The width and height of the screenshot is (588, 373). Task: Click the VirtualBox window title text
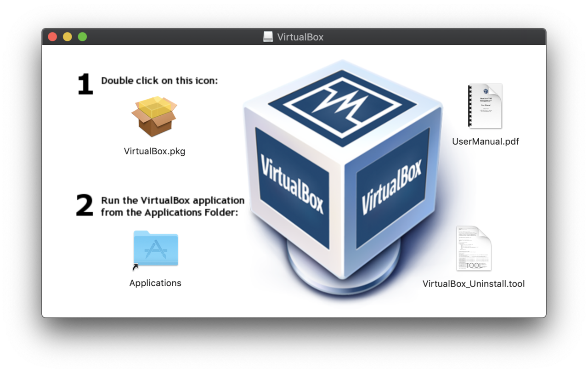tap(300, 37)
